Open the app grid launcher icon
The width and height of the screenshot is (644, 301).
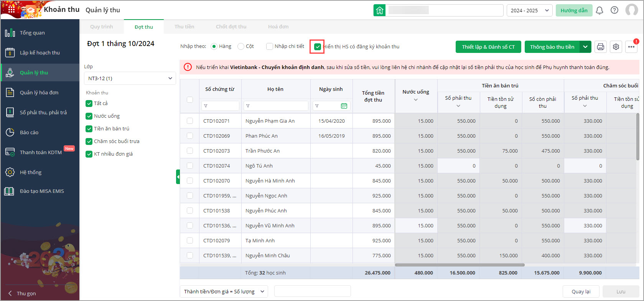coord(11,9)
